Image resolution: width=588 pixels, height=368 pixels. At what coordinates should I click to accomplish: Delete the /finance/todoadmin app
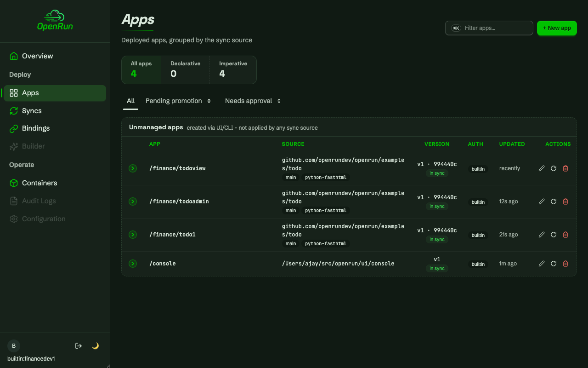pos(565,201)
